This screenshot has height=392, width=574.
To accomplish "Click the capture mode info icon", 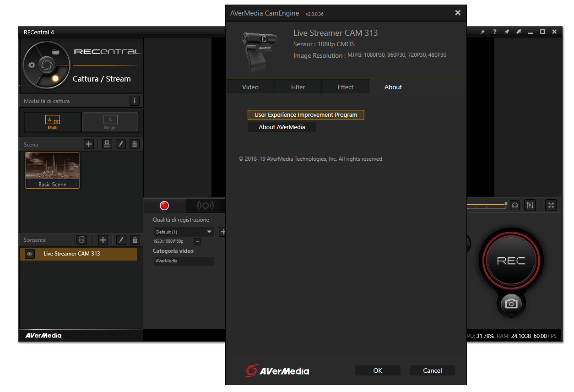I will tap(134, 101).
